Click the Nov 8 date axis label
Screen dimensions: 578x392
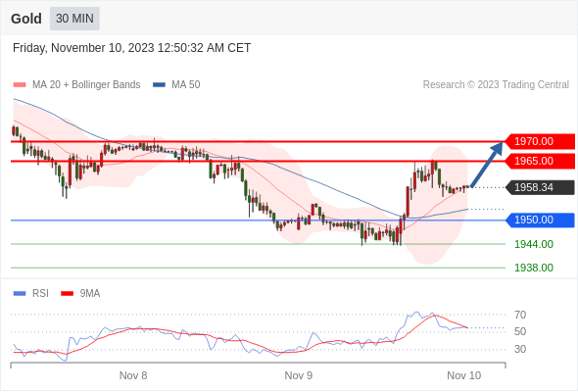point(133,375)
